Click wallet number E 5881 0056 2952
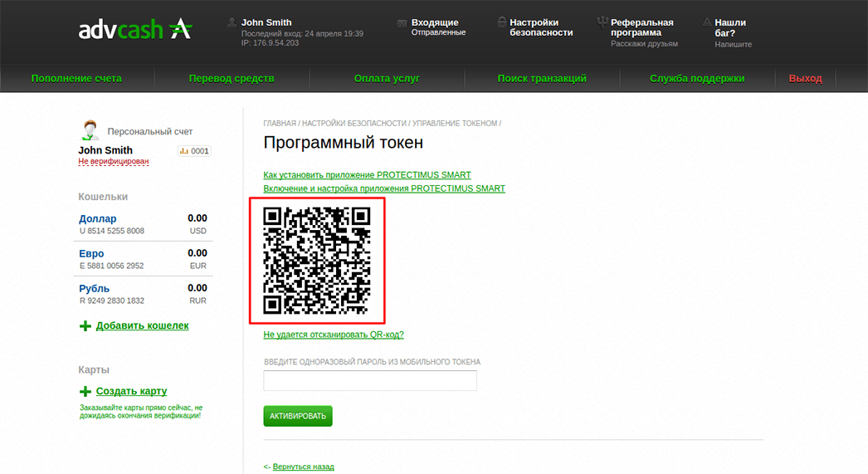Screen dimensions: 868x474 pos(112,266)
